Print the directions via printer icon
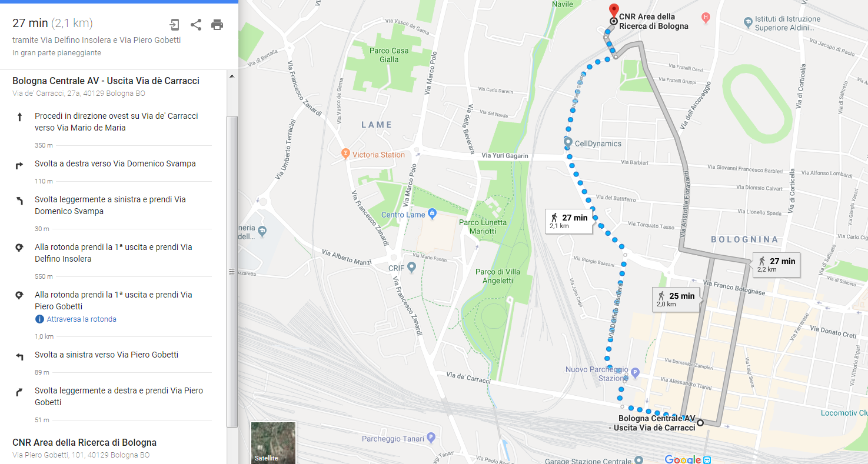This screenshot has width=868, height=464. [x=217, y=25]
